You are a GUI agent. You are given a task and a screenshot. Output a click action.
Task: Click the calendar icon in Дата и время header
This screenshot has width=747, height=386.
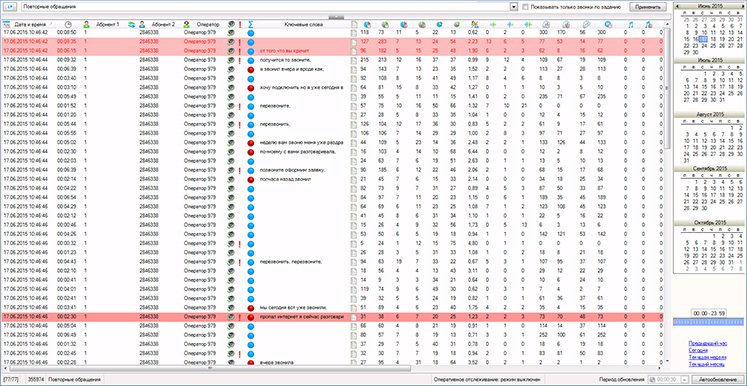click(6, 24)
